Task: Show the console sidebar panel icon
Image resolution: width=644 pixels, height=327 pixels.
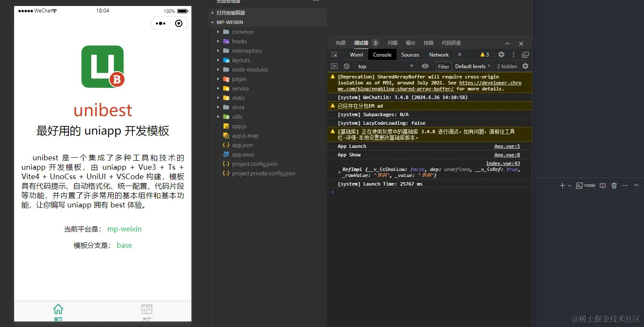Action: (334, 66)
